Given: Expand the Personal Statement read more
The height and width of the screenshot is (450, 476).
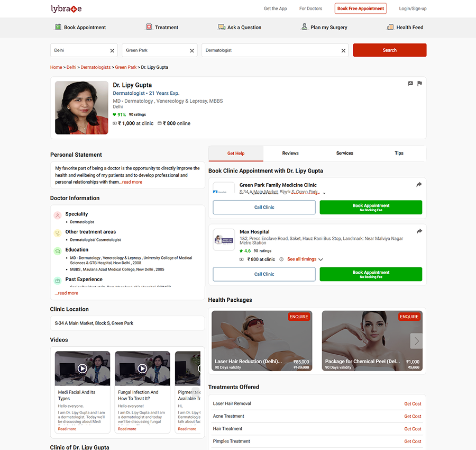Looking at the screenshot, I should (x=130, y=181).
